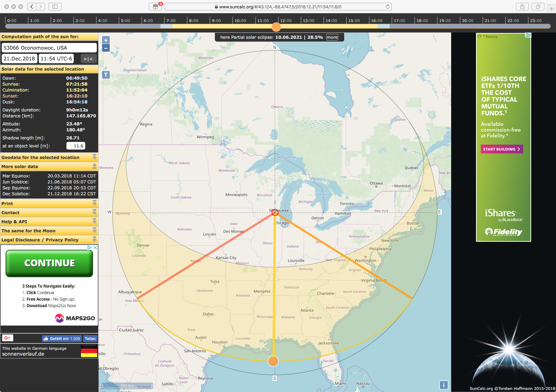Click the Safari back arrow
The width and height of the screenshot is (556, 392).
pos(32,7)
